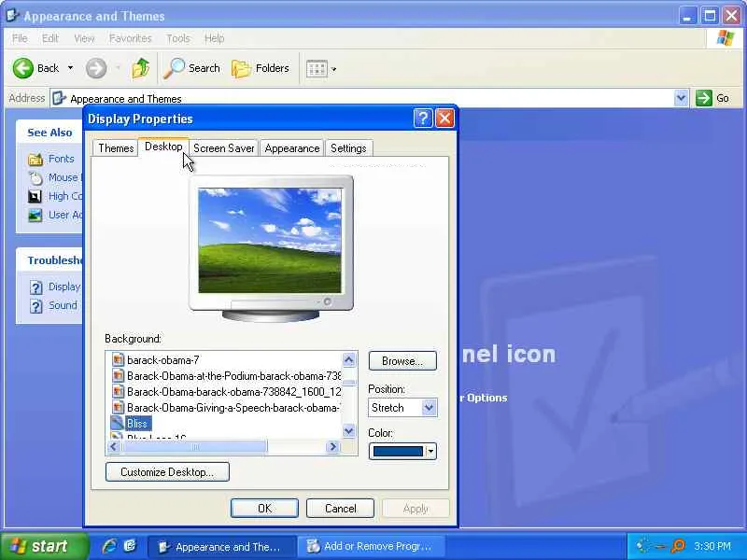Image resolution: width=747 pixels, height=560 pixels.
Task: Expand the Address bar dropdown
Action: coord(682,98)
